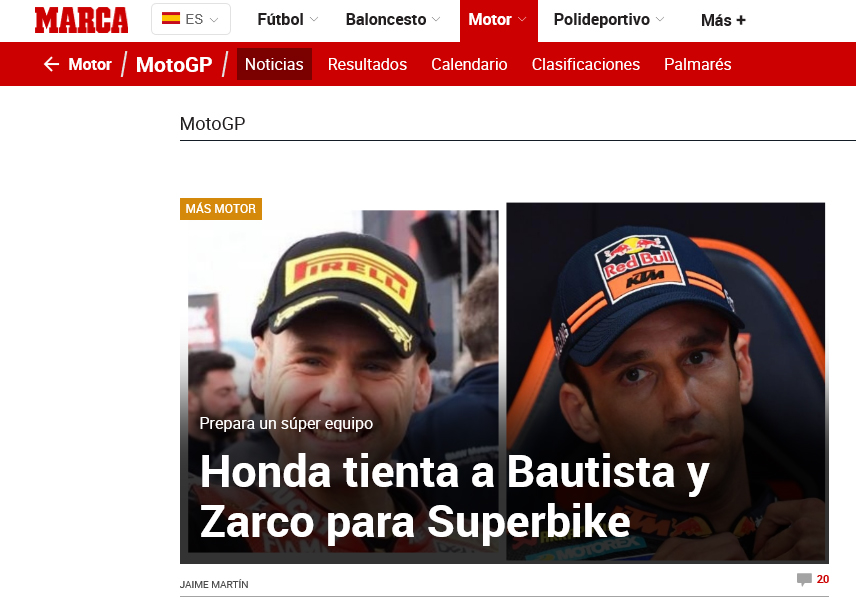The height and width of the screenshot is (606, 856).
Task: Go back via arrow icon before Motor
Action: pos(51,64)
